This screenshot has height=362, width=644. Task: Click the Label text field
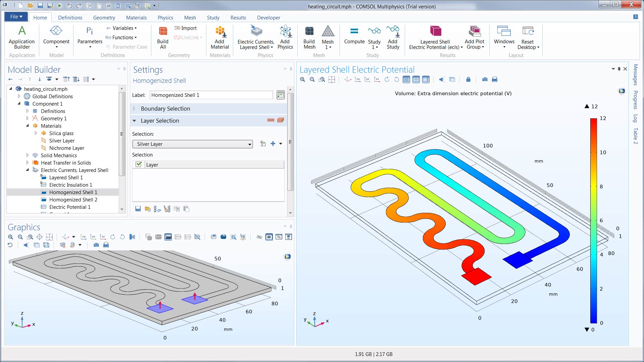tap(211, 95)
